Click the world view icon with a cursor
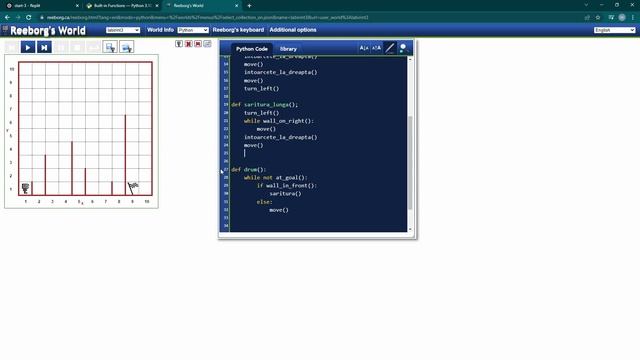This screenshot has width=640, height=360. [110, 47]
